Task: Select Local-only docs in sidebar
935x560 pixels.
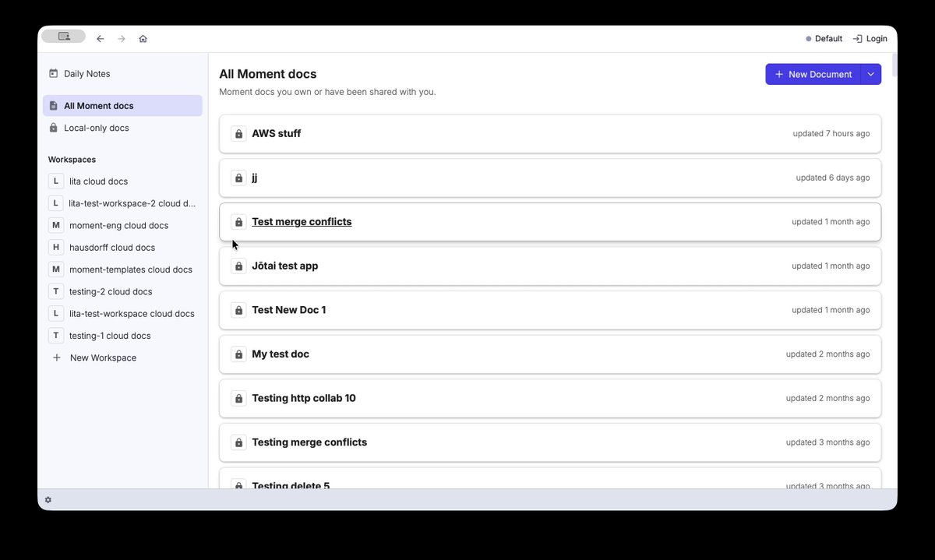Action: click(122, 128)
